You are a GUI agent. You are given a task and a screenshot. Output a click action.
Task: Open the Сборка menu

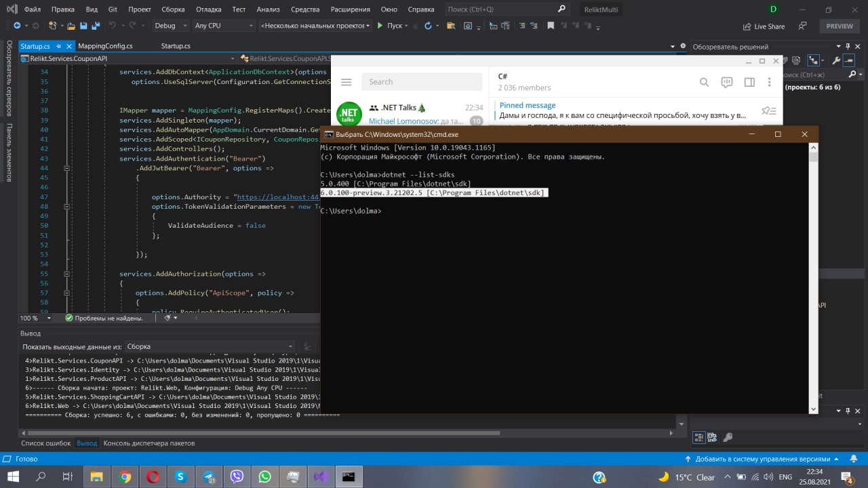pos(173,9)
